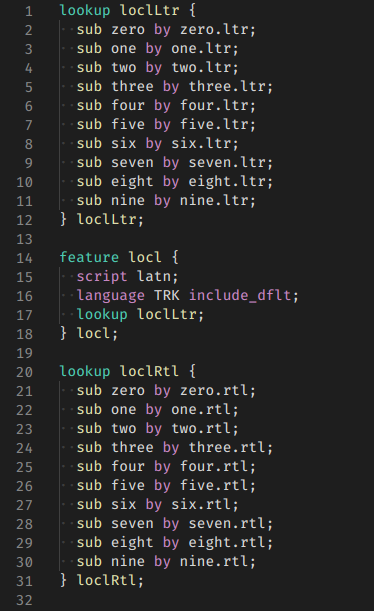The width and height of the screenshot is (374, 611).
Task: Click 'eight.rtl' on line 29
Action: (227, 542)
